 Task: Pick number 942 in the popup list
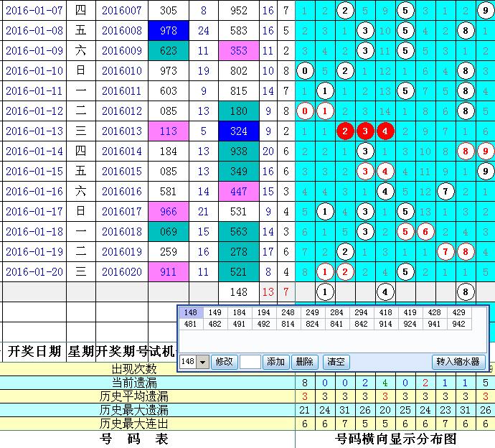458,324
